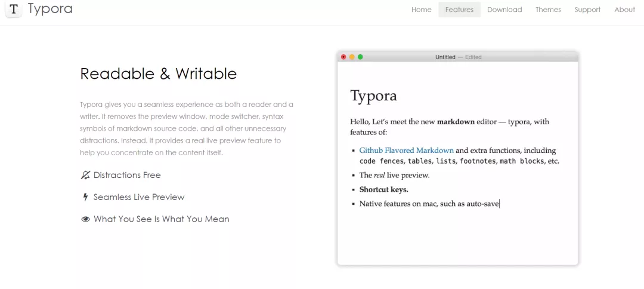Follow the Github Flavored Markdown link
The height and width of the screenshot is (289, 644).
coord(406,150)
